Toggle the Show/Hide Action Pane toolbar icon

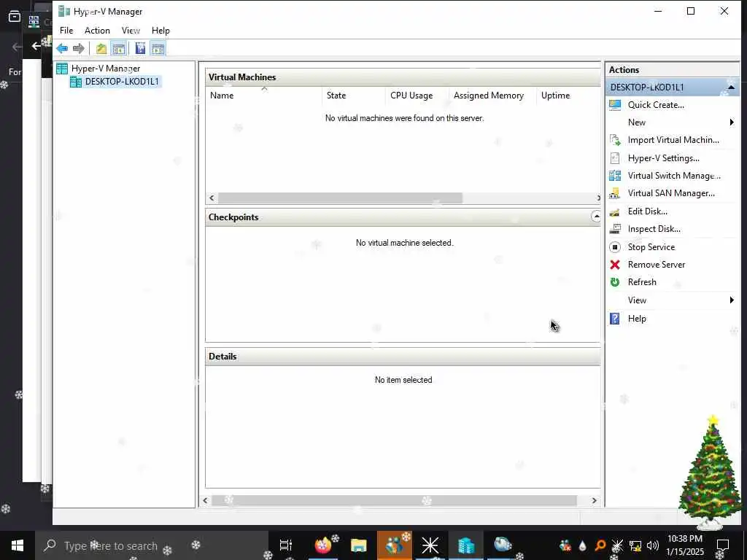coord(158,48)
